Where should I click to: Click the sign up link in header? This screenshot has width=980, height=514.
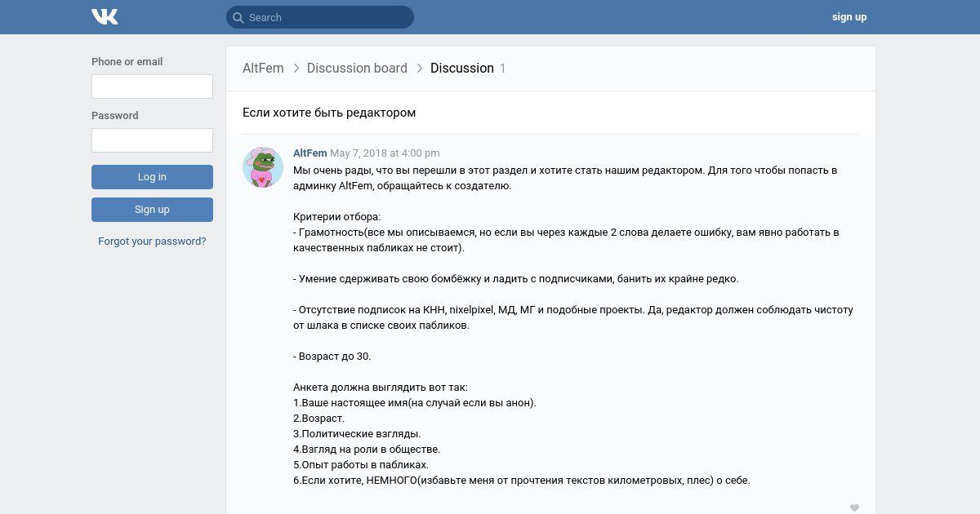pos(849,17)
